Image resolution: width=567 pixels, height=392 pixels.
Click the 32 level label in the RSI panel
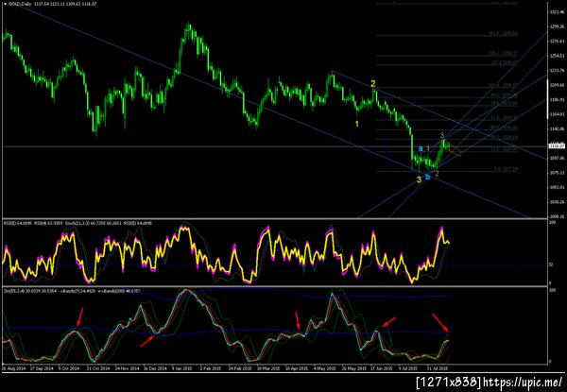click(551, 264)
